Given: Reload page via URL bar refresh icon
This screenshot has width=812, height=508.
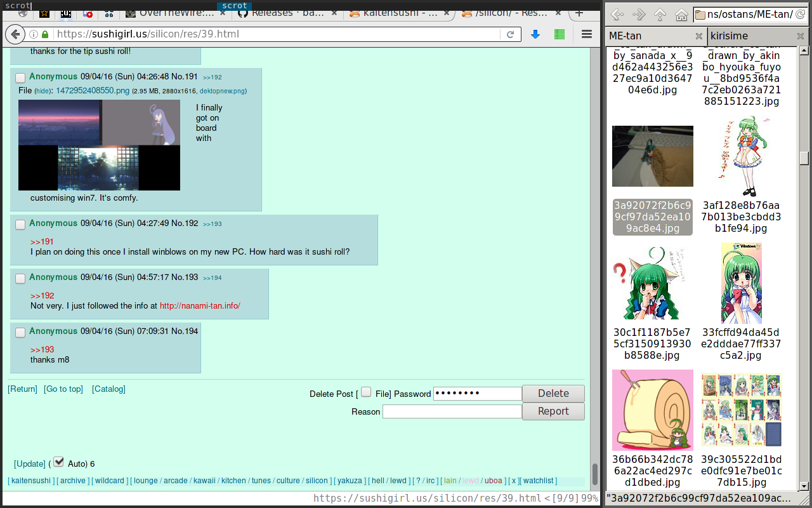Looking at the screenshot, I should coord(510,34).
